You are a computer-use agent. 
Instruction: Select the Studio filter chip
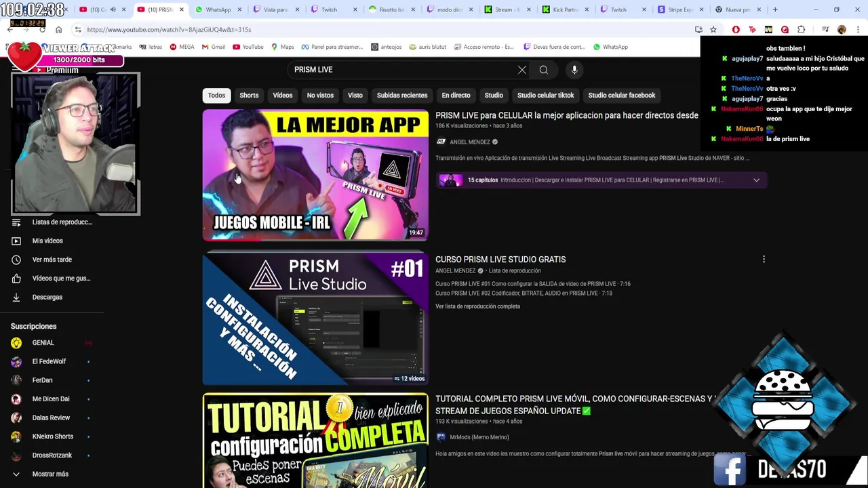[494, 96]
